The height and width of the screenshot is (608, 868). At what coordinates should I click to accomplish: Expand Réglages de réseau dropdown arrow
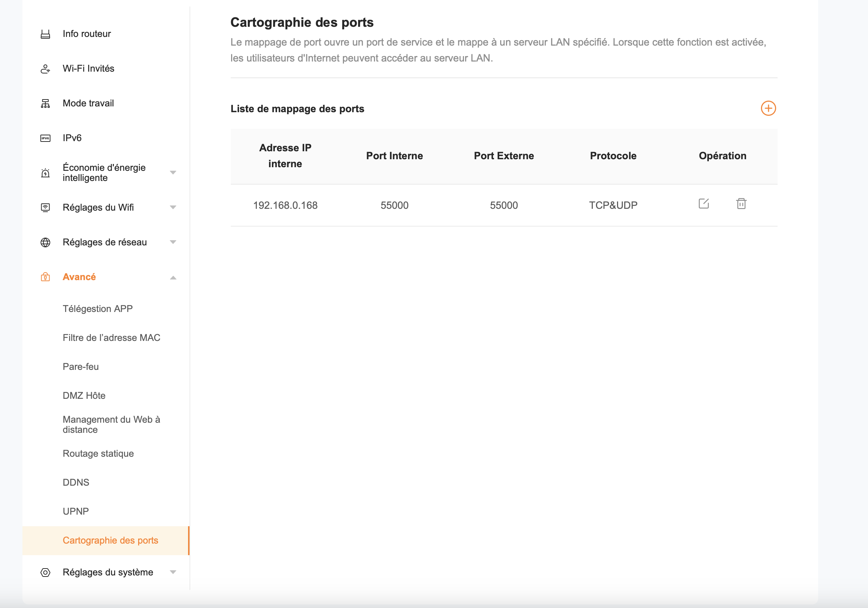173,242
